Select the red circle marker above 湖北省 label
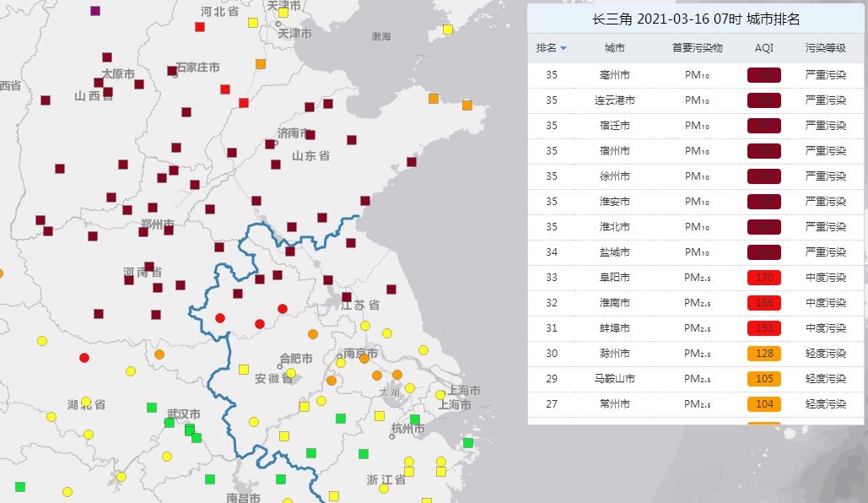The width and height of the screenshot is (868, 503). coord(84,358)
